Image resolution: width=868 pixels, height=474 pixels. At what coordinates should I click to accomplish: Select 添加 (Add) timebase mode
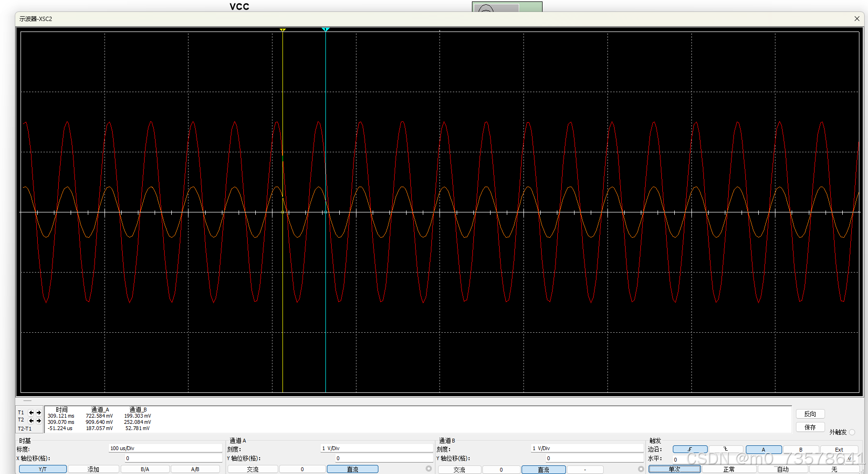coord(94,469)
